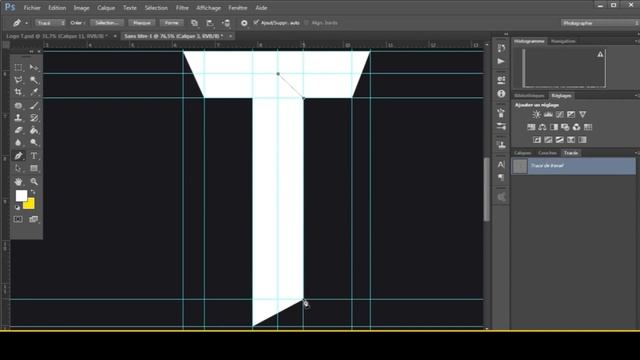Select the Paint Bucket tool
Screen dimensions: 640x360
(x=34, y=130)
